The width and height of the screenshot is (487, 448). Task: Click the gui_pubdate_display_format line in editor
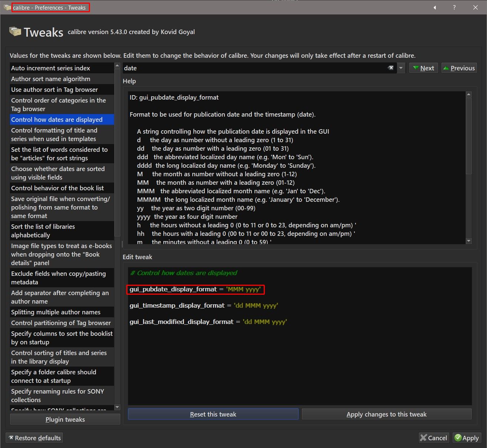pos(195,289)
